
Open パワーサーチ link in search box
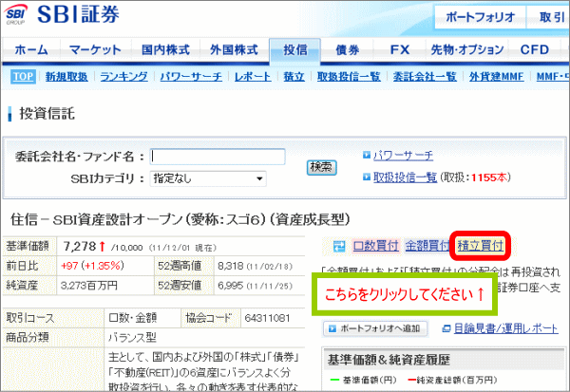coord(403,156)
